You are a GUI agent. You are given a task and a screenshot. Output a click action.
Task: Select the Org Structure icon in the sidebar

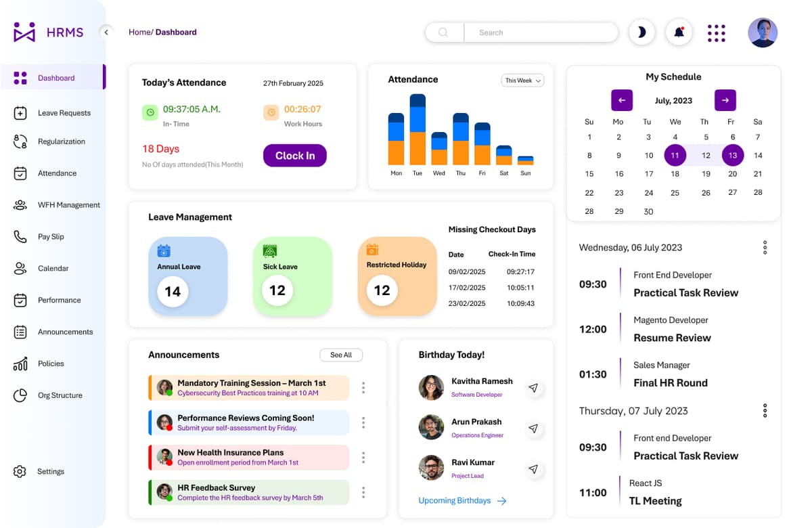(19, 395)
